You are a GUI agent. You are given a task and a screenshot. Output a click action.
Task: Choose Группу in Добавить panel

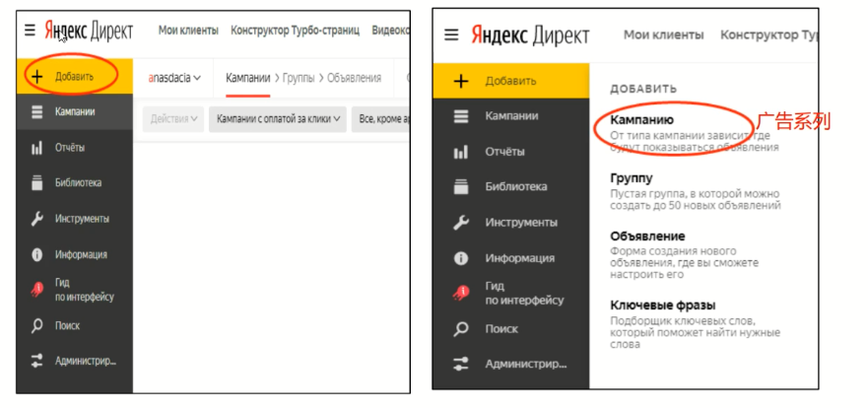pyautogui.click(x=632, y=178)
